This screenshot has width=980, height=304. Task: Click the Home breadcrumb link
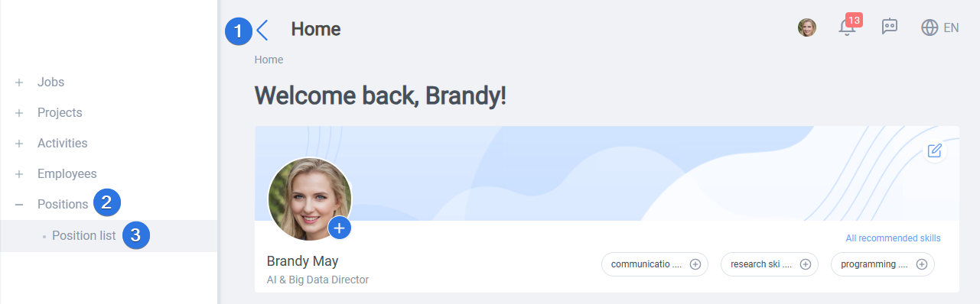pyautogui.click(x=269, y=60)
